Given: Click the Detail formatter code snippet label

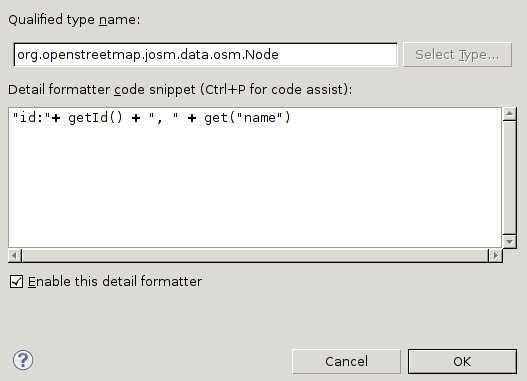Looking at the screenshot, I should pyautogui.click(x=180, y=90).
